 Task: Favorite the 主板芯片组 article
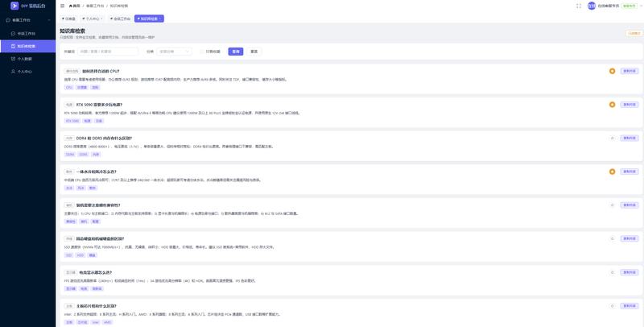(612, 306)
